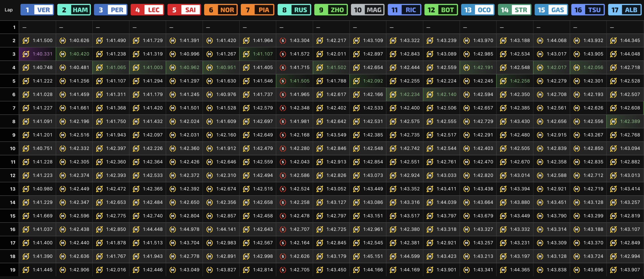Click the LEC driver badge
This screenshot has height=279, width=644.
coord(147,10)
